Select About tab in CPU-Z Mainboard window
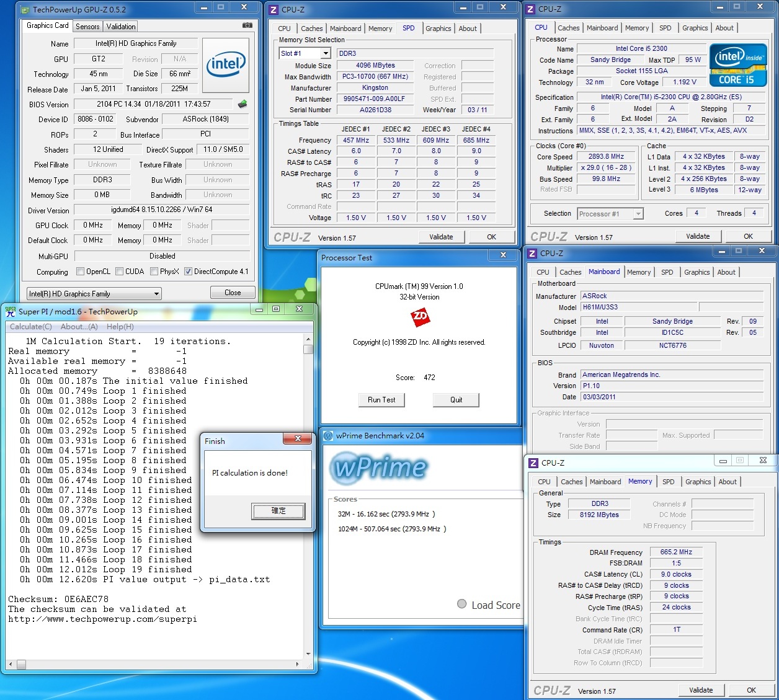779x700 pixels. point(726,272)
